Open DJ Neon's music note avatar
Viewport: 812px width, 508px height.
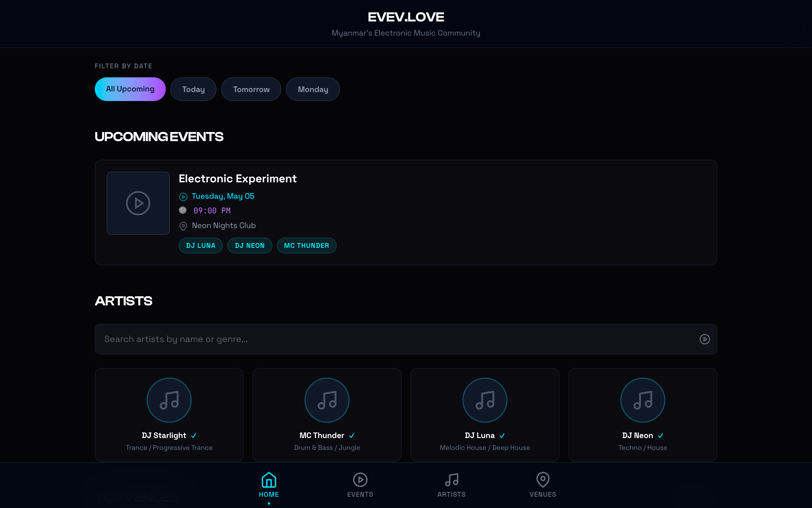(x=643, y=400)
